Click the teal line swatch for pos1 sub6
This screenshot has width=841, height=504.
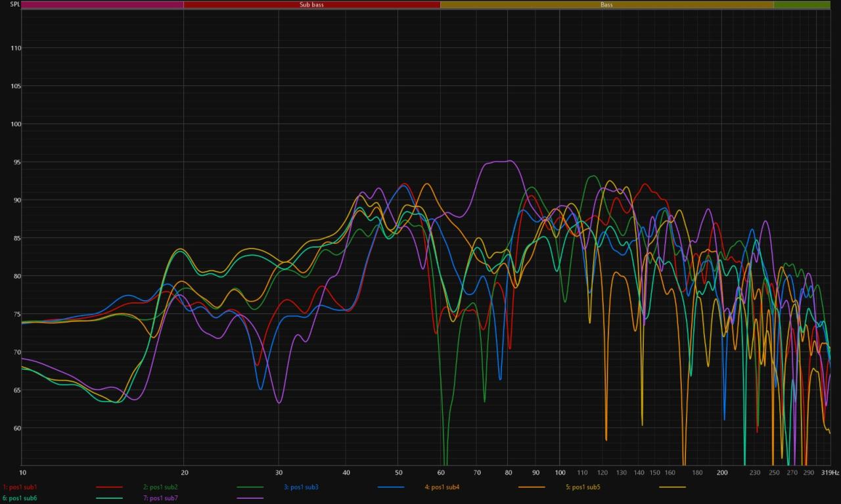pos(109,498)
